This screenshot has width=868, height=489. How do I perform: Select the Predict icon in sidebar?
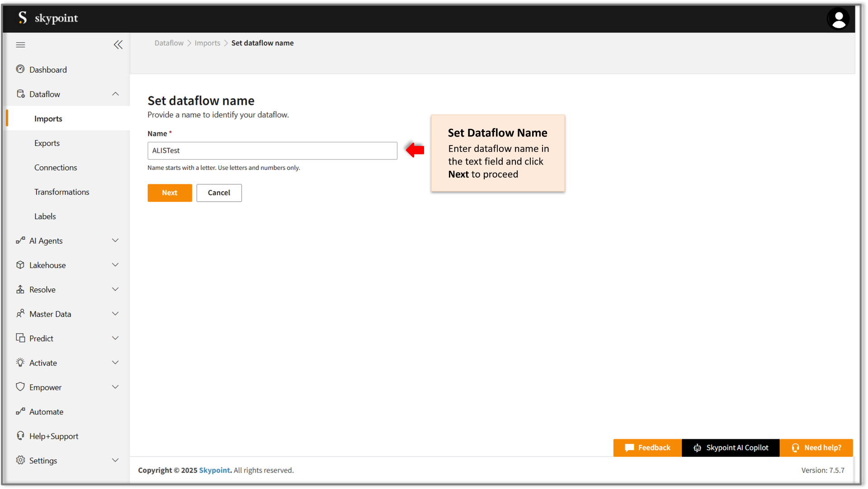point(20,338)
